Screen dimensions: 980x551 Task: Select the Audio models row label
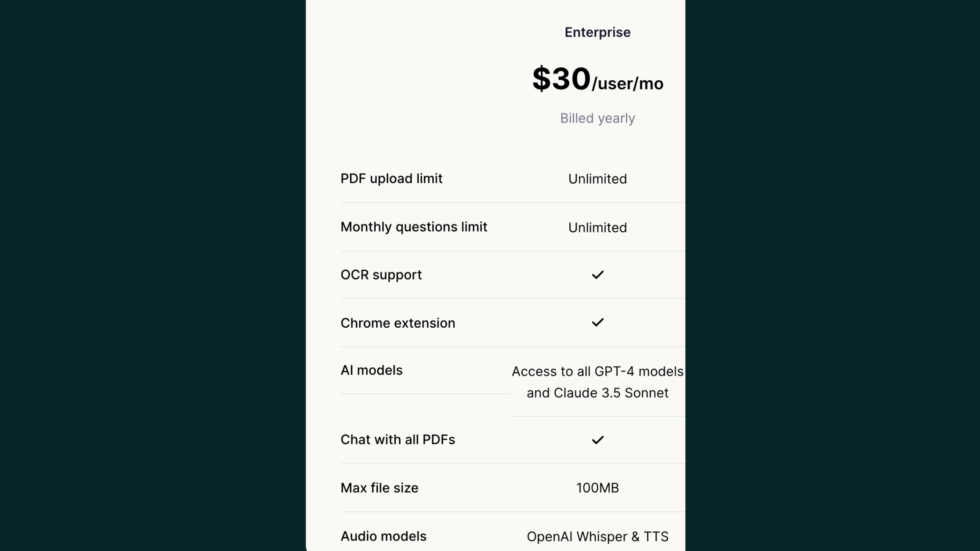pyautogui.click(x=384, y=536)
